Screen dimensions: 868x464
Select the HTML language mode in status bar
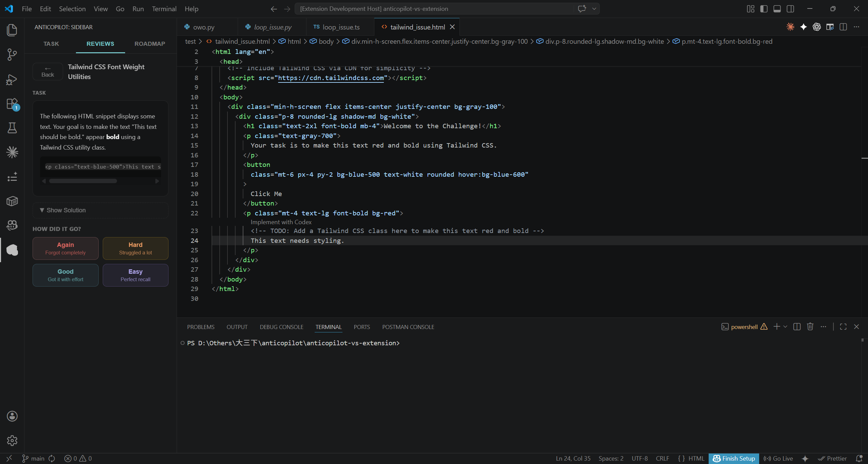pyautogui.click(x=696, y=459)
